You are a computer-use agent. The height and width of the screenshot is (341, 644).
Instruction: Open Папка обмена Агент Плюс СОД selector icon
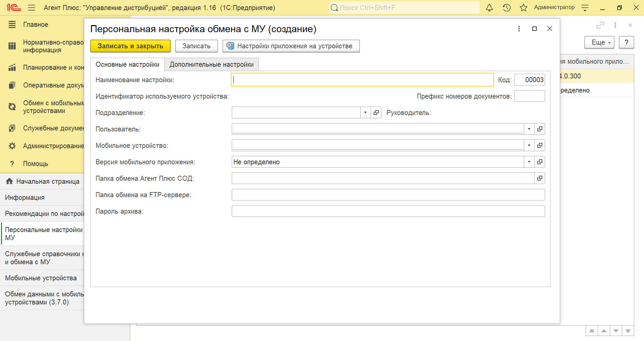[x=540, y=178]
